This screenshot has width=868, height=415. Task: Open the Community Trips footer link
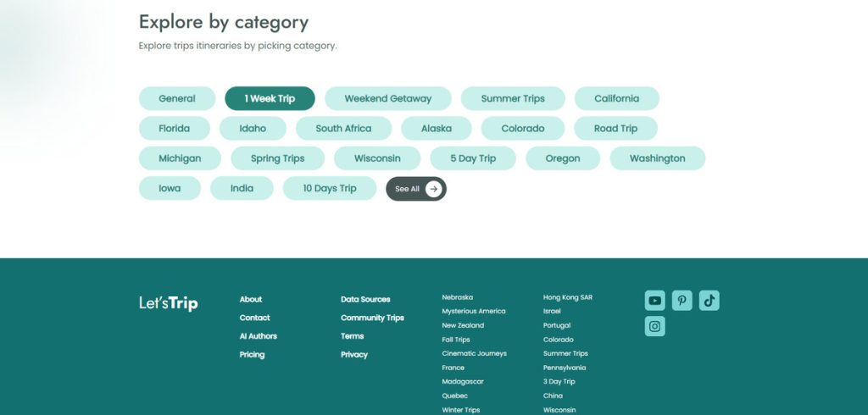point(372,318)
